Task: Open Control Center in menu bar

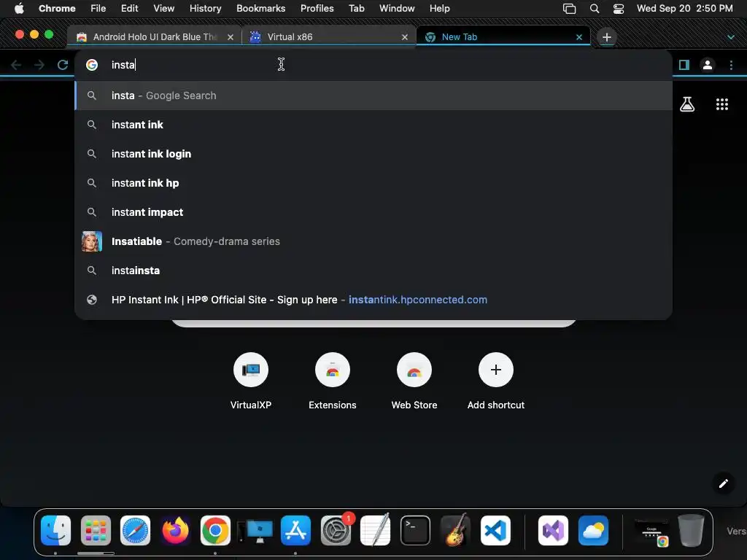Action: coord(619,9)
